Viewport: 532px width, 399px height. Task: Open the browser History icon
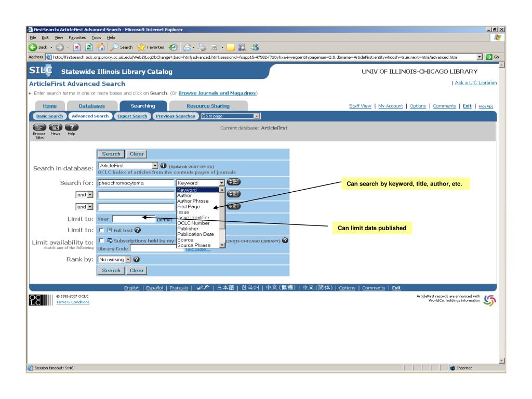point(173,47)
